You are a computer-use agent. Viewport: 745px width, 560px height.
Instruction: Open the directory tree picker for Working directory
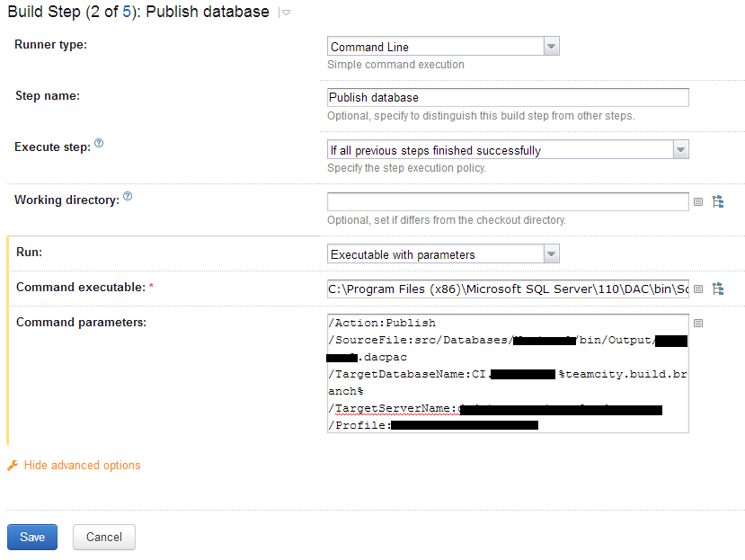[x=718, y=202]
